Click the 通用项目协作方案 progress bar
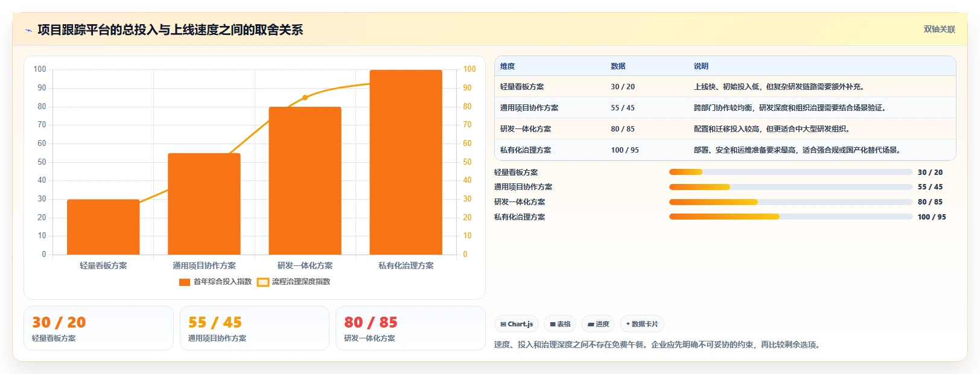The height and width of the screenshot is (374, 980). click(x=791, y=187)
